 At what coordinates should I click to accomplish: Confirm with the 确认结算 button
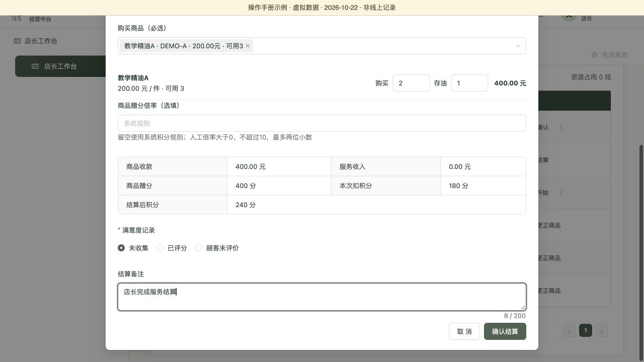[x=505, y=331]
